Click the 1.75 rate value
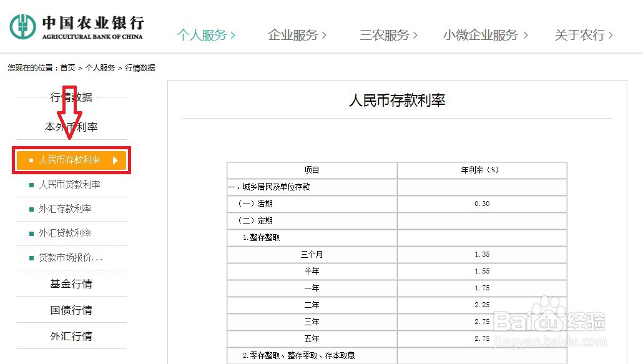 pyautogui.click(x=482, y=288)
